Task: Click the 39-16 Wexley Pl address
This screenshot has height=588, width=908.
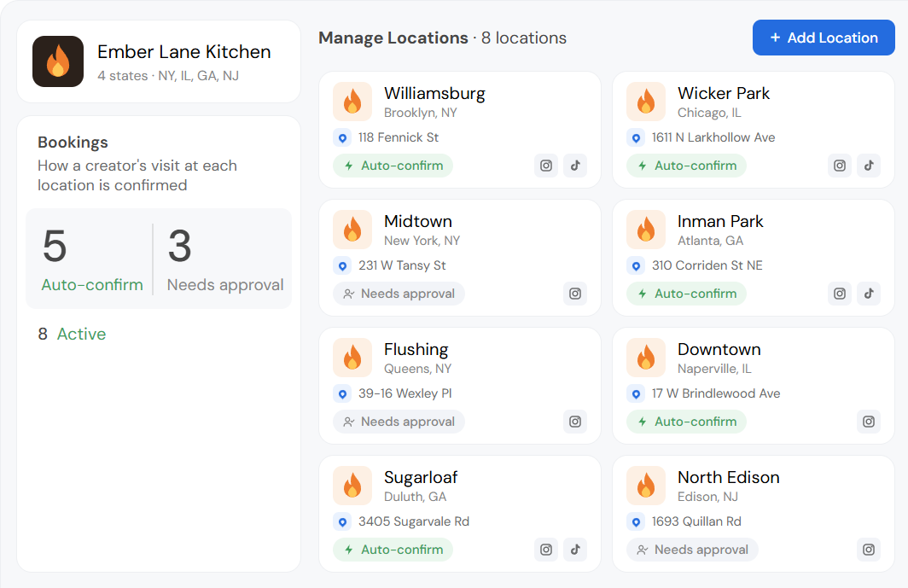Action: (x=405, y=394)
